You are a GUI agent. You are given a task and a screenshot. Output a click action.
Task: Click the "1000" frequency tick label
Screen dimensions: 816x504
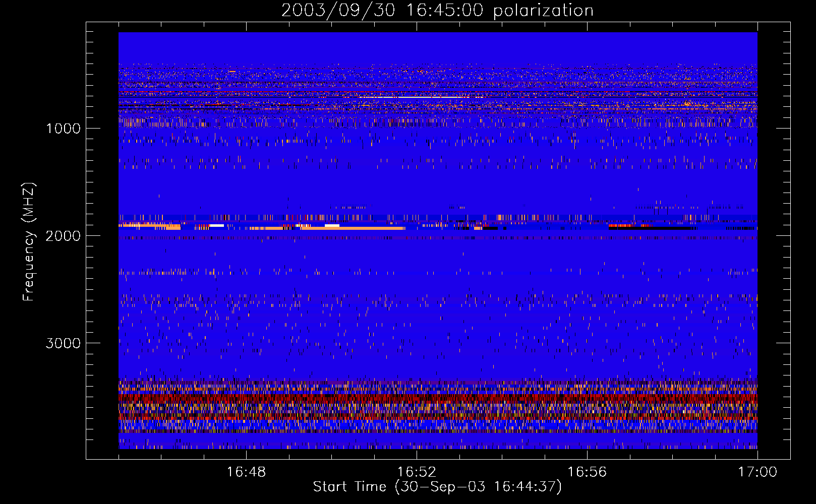63,129
